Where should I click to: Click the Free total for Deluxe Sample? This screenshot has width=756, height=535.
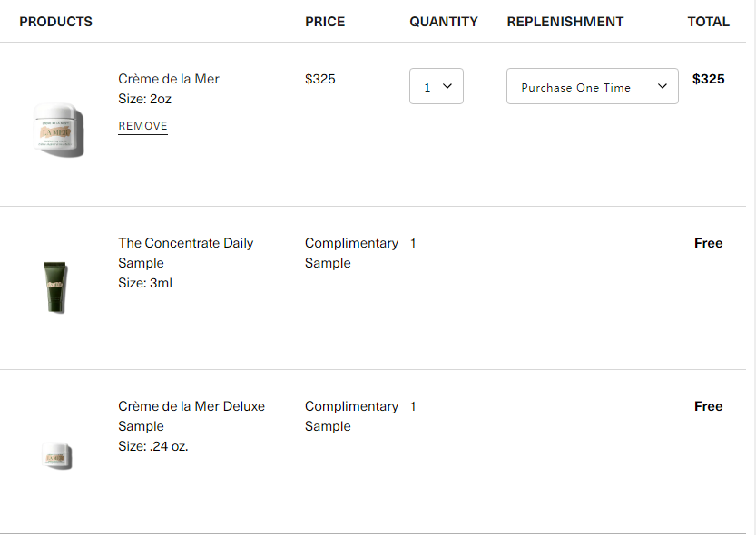(708, 406)
